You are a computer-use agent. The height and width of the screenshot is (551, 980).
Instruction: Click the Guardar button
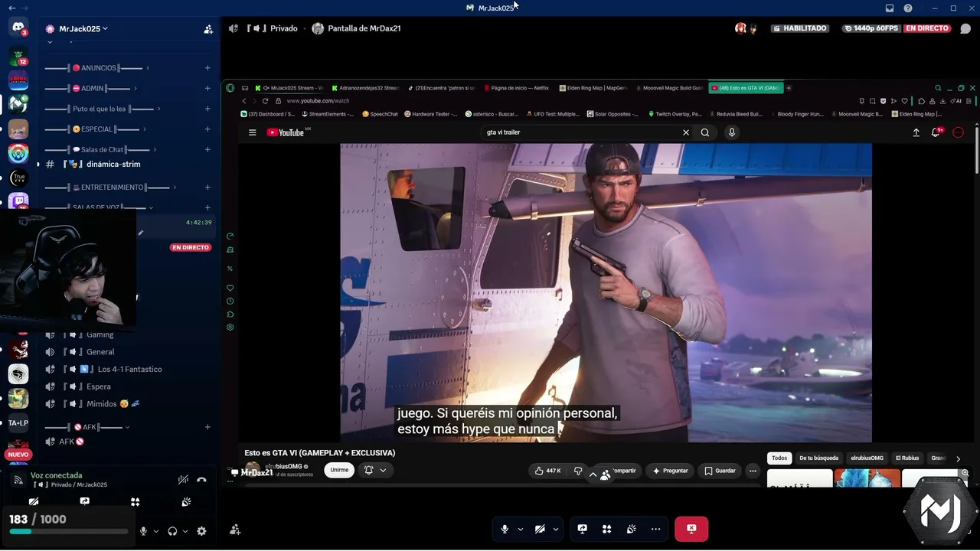(x=720, y=471)
